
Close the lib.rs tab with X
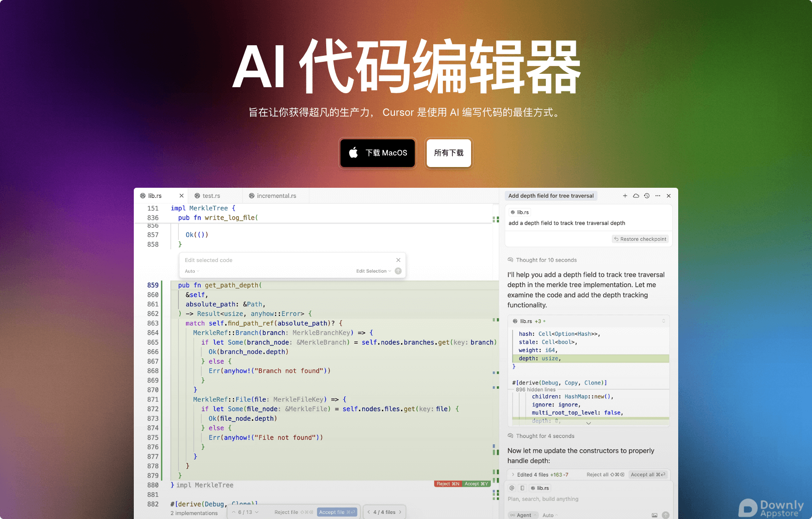click(x=181, y=196)
